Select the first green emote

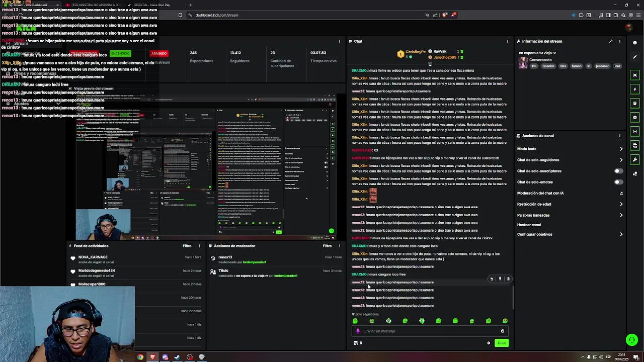(x=355, y=321)
